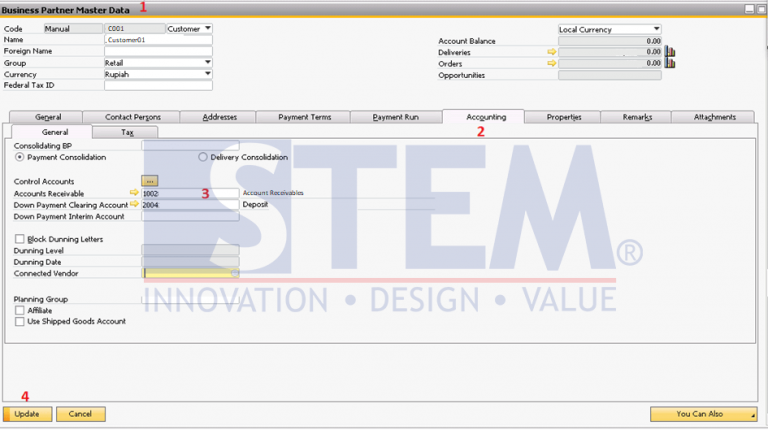
Task: Select Payment Consolidation radio button
Action: click(20, 157)
